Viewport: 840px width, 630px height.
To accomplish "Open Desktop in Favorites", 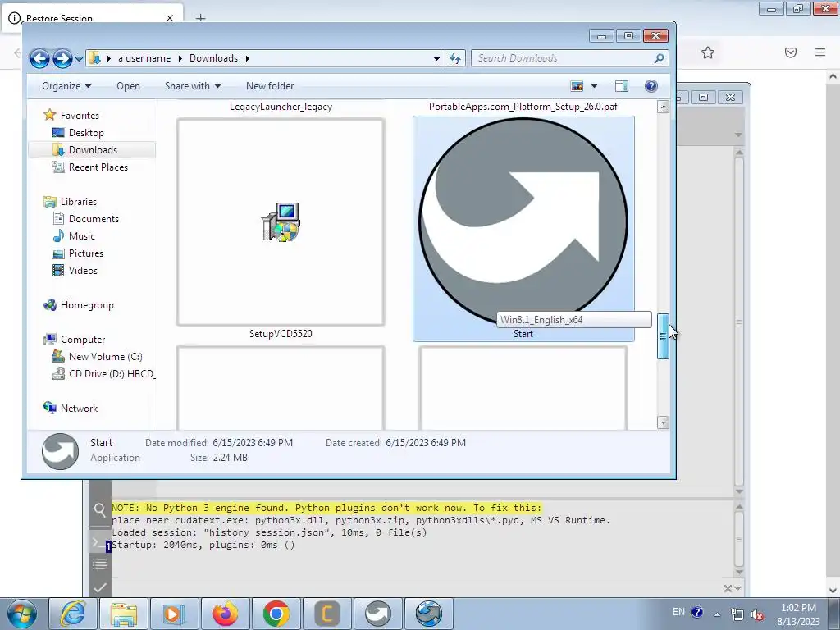I will (x=85, y=133).
